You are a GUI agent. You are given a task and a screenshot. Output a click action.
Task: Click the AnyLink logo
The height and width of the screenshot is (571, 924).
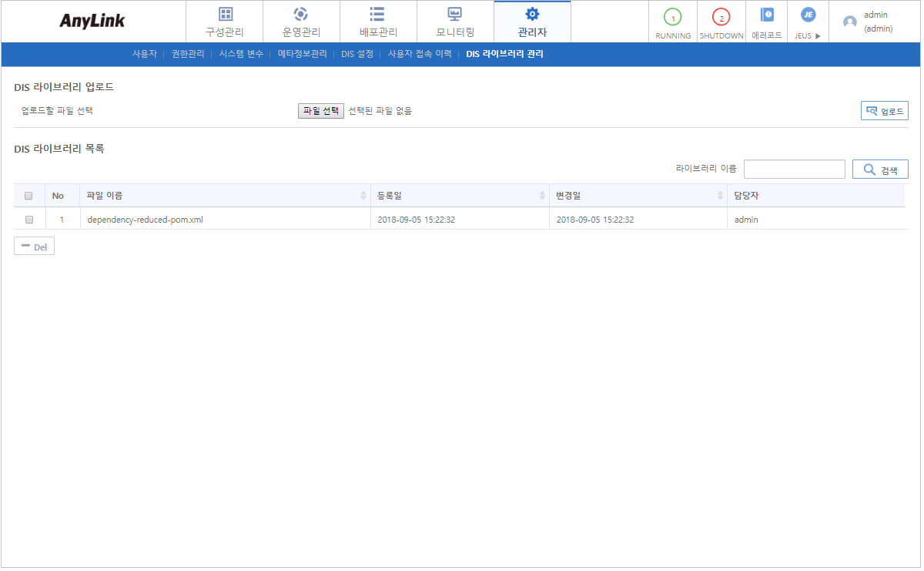92,22
